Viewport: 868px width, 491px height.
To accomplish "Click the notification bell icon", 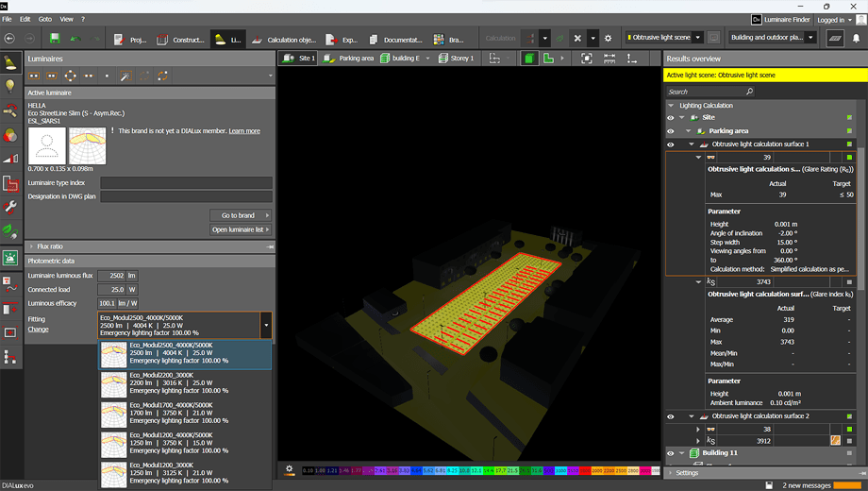I will point(857,39).
